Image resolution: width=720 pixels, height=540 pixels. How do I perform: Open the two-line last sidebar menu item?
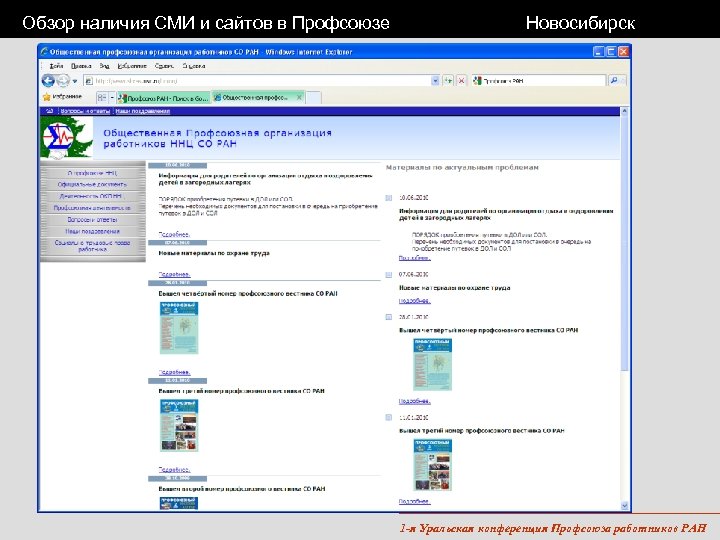tap(92, 246)
